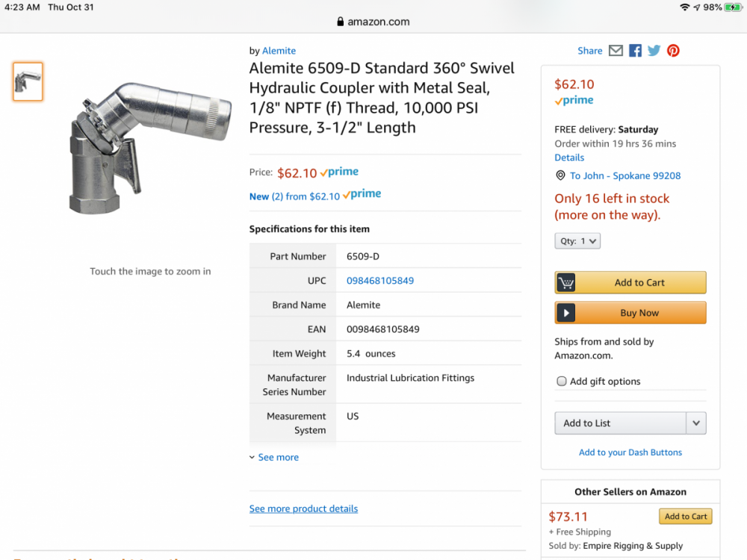Click the UPC 098468105849 link
This screenshot has height=560, width=747.
[380, 281]
